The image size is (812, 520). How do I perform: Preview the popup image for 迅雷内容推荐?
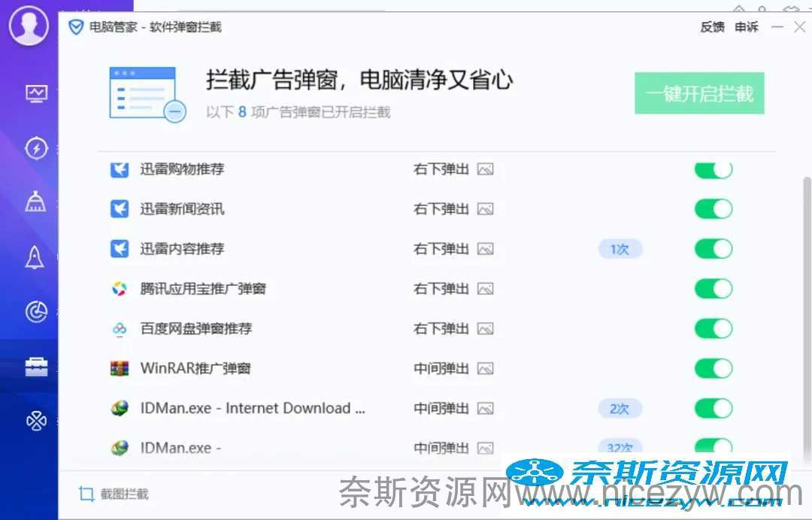point(485,249)
